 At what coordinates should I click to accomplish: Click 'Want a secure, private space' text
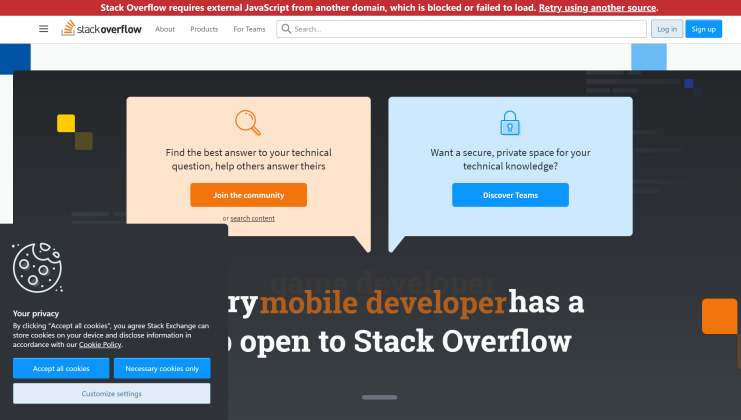[x=510, y=159]
